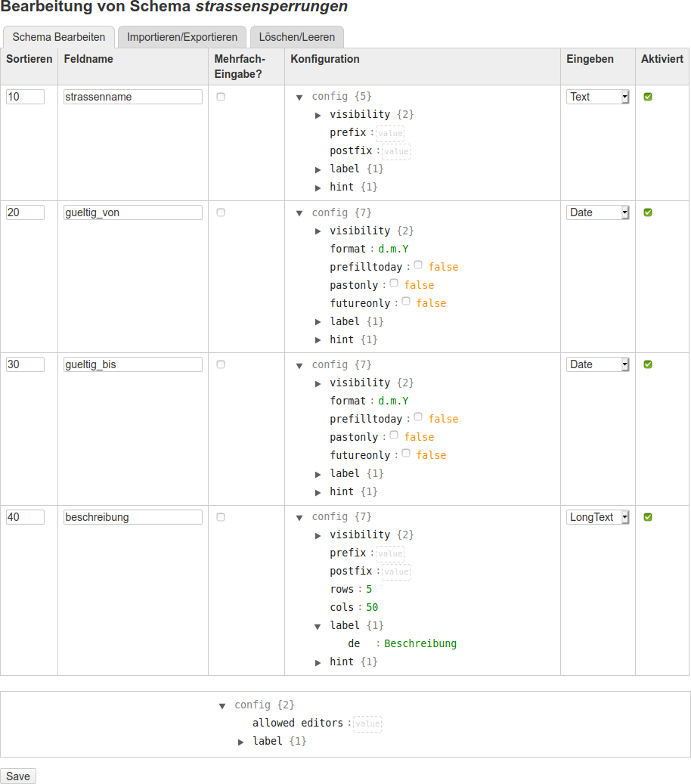Viewport: 691px width, 784px height.
Task: Disable the Aktiviert checkbox for beschreibung
Action: (x=648, y=517)
